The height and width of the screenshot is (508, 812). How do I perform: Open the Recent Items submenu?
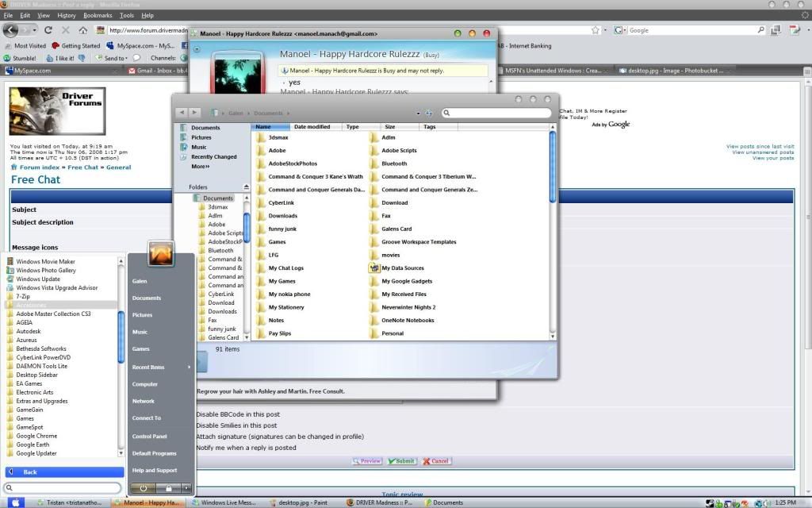point(161,367)
